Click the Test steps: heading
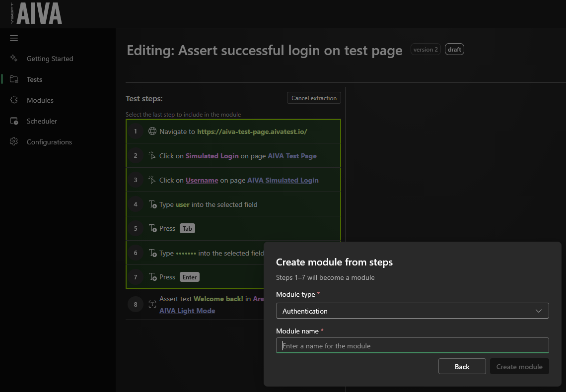566x392 pixels. tap(144, 98)
